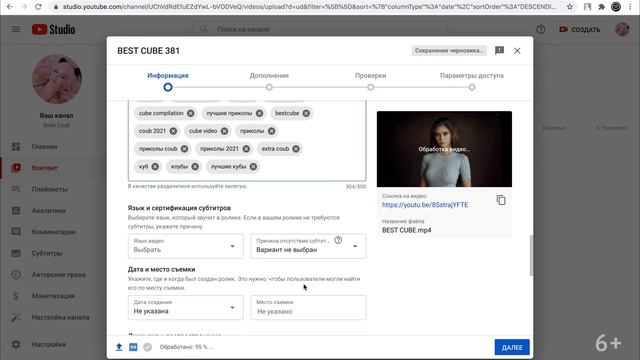Click the ДАЛЕЕ button
Image resolution: width=640 pixels, height=360 pixels.
click(x=512, y=347)
